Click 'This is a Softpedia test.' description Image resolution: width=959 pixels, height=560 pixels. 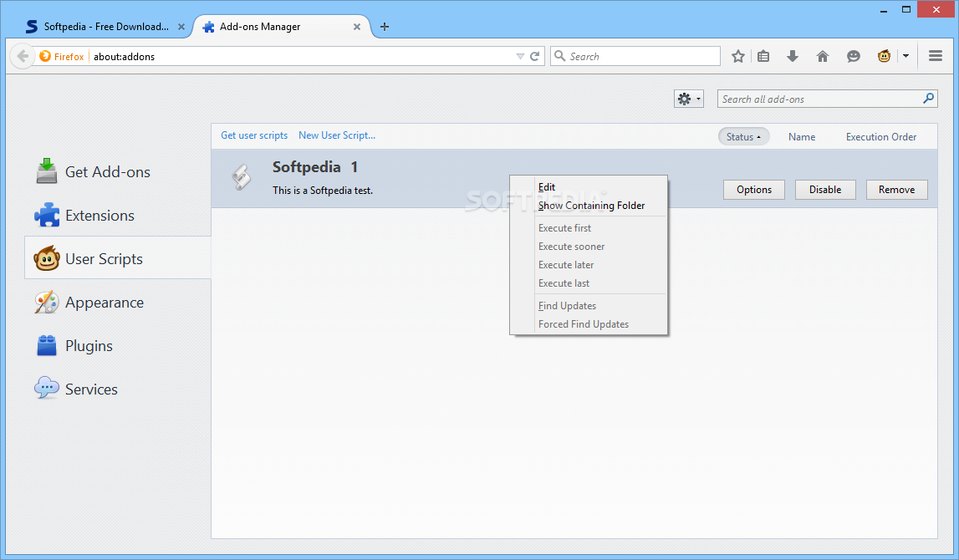[323, 190]
